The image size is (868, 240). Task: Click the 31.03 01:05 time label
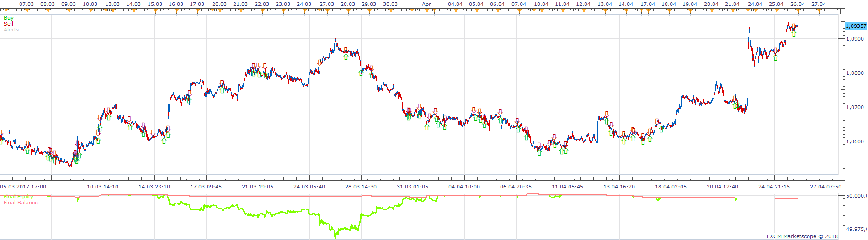(x=413, y=187)
